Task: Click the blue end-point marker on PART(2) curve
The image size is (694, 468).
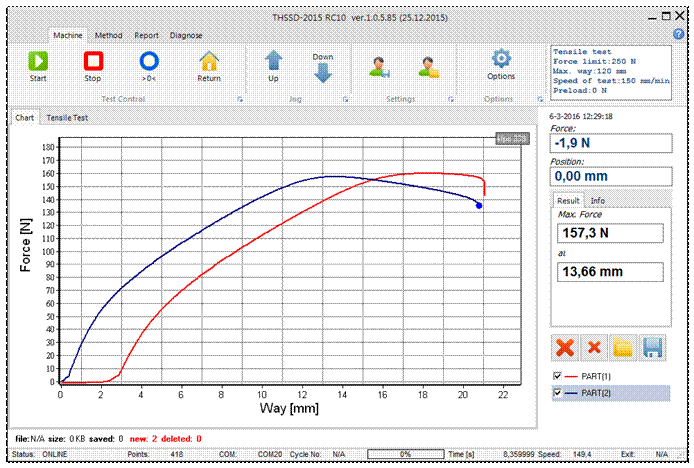Action: [479, 205]
